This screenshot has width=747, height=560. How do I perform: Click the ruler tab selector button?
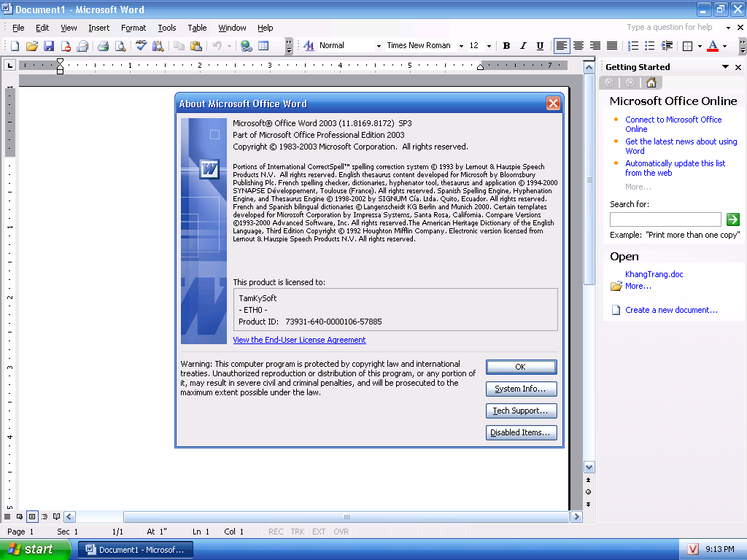(9, 66)
